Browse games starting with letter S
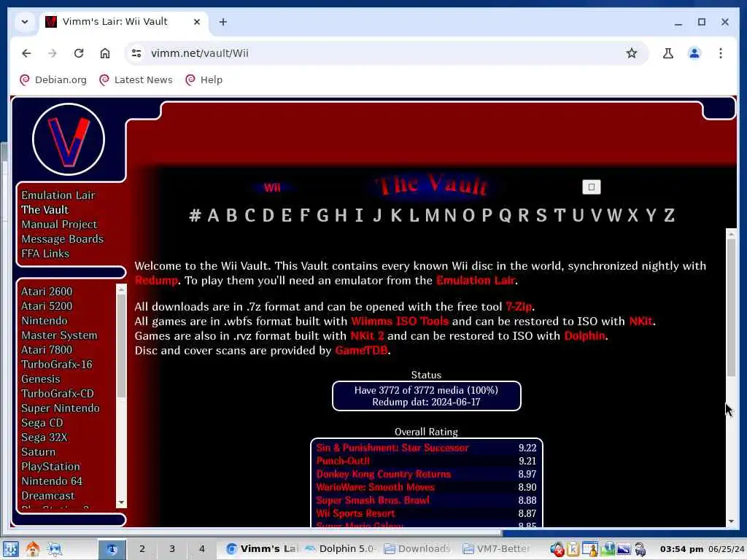 541,215
